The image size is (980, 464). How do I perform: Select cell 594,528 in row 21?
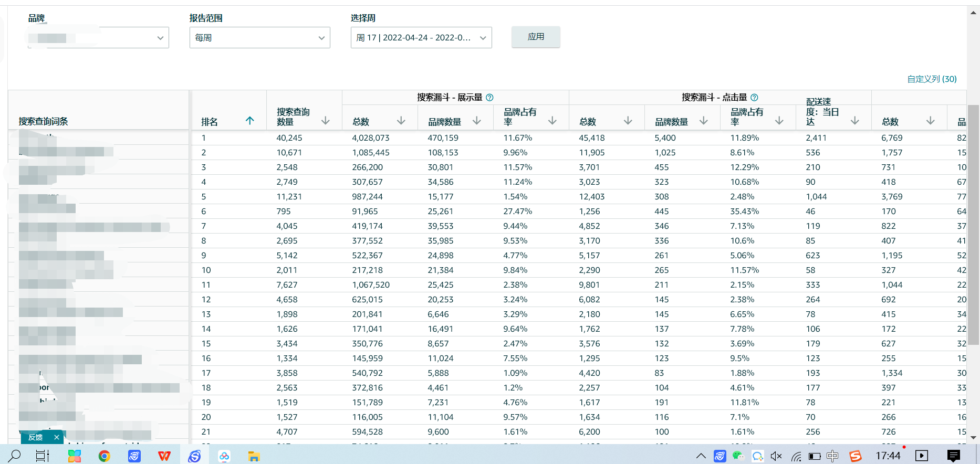pos(367,432)
